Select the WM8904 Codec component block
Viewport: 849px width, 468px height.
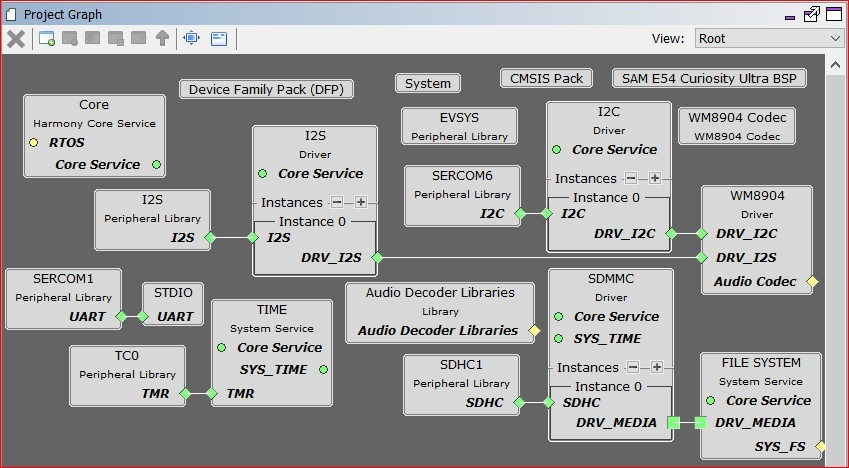point(737,126)
